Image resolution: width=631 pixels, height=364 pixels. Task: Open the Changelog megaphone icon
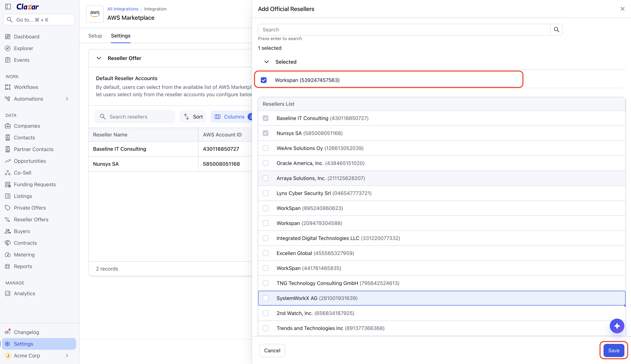coord(8,332)
